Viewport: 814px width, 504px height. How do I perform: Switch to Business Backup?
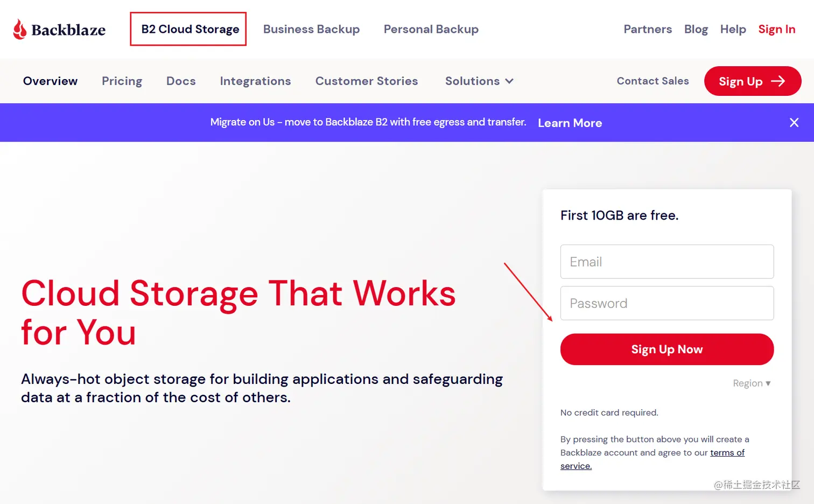[311, 29]
